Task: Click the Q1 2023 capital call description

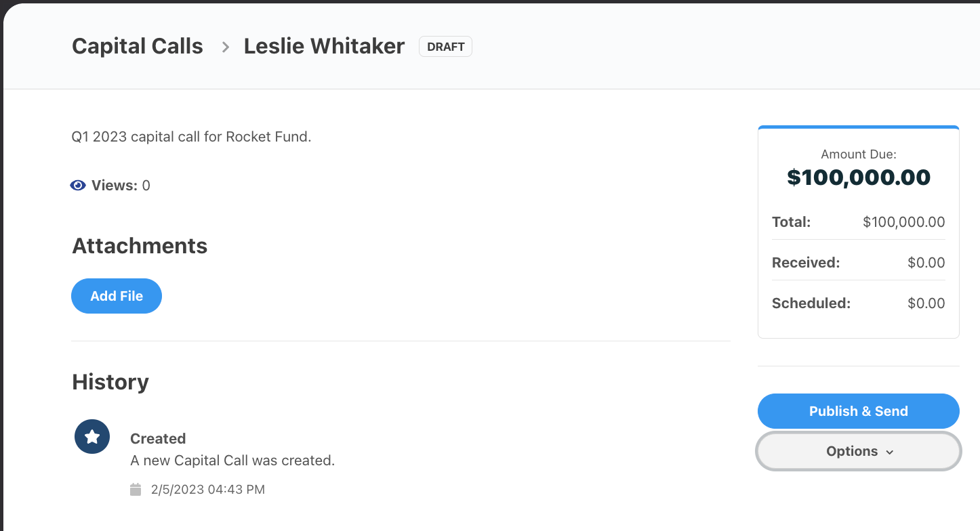Action: 191,136
